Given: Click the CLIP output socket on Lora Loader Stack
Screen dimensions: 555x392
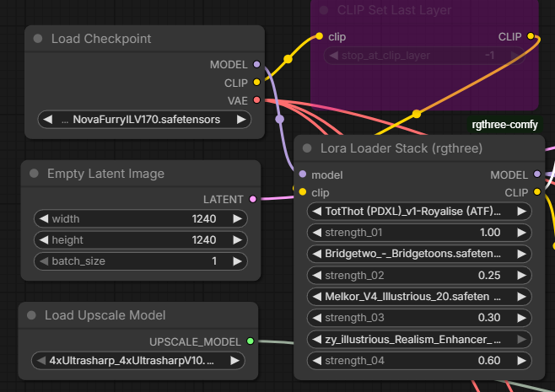Looking at the screenshot, I should click(x=537, y=192).
